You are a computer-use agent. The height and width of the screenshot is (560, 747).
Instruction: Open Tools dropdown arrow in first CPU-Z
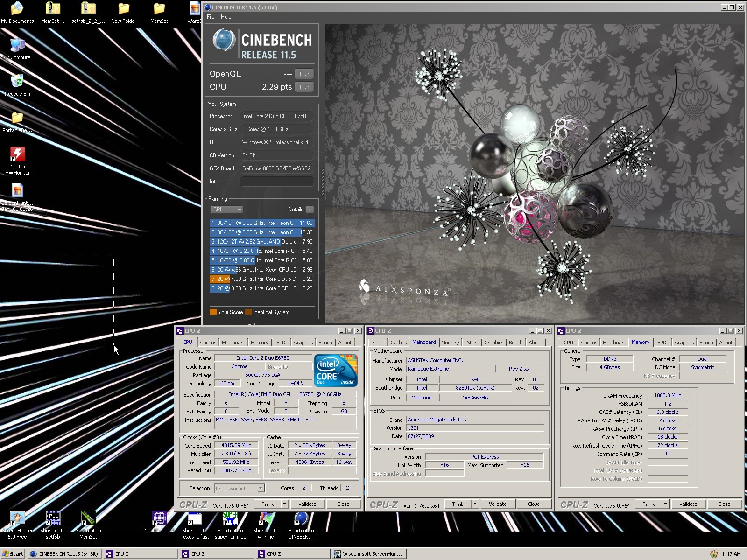284,504
